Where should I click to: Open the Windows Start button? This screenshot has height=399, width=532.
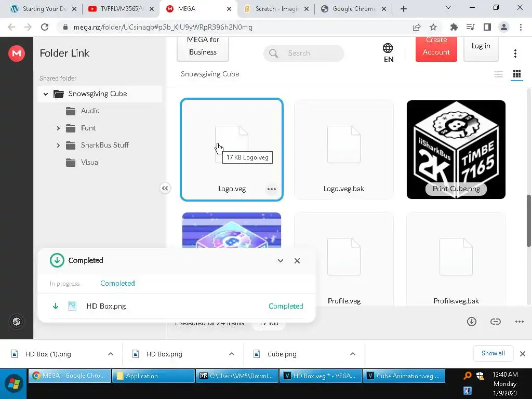[14, 384]
